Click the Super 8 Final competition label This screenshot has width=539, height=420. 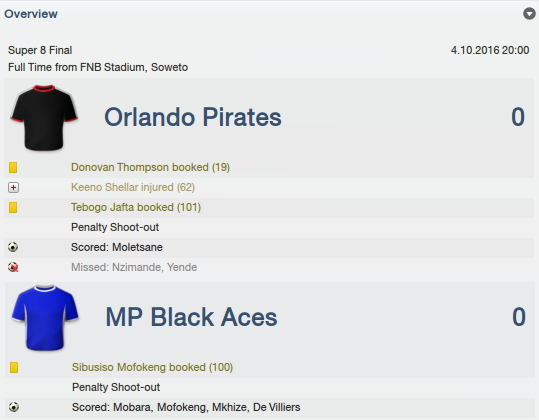40,50
